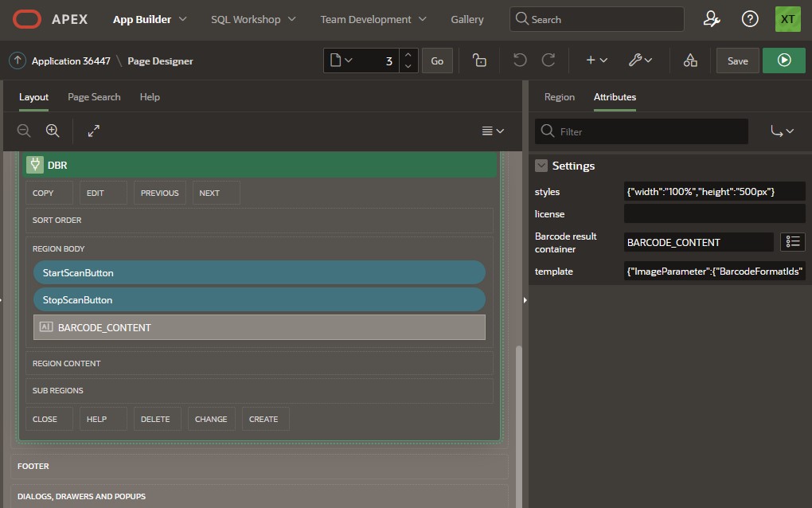Open the Create plus dropdown
Viewport: 812px width, 508px height.
pyautogui.click(x=596, y=61)
